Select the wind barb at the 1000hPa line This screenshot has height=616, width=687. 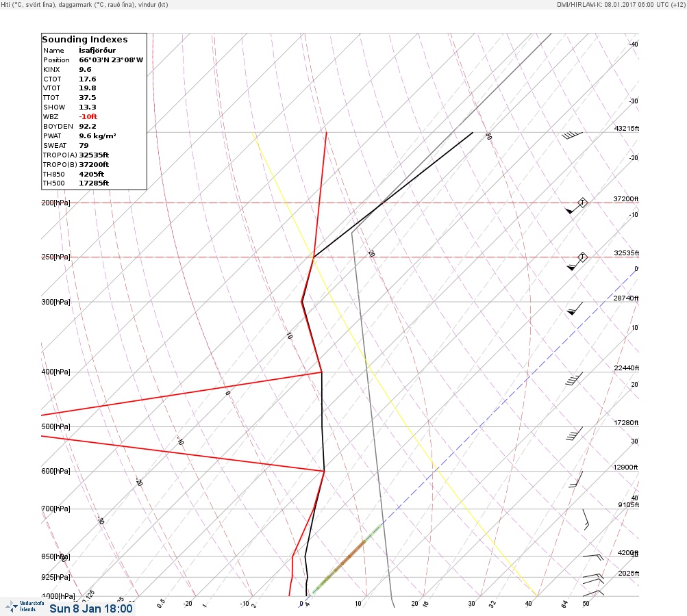[594, 593]
